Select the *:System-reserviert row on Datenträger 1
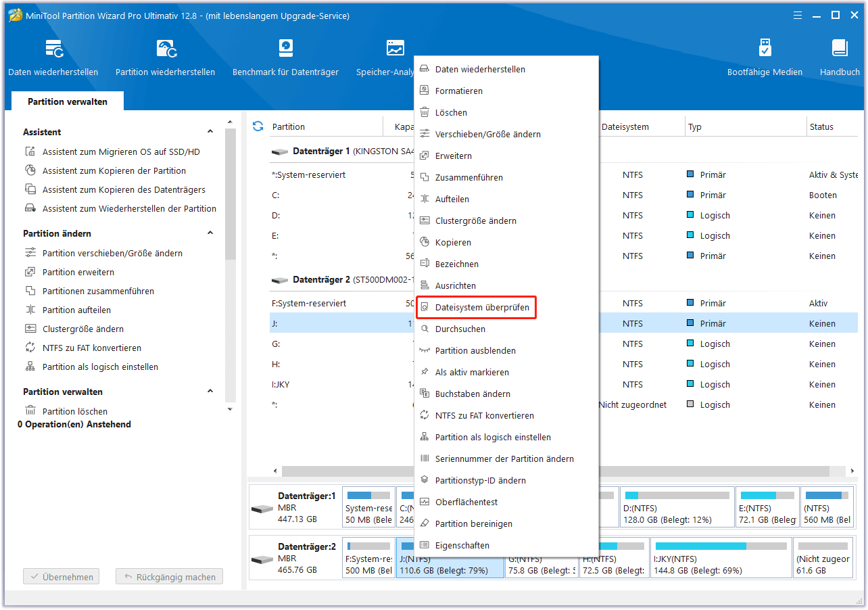Screen dimensions: 868x610 coord(564,175)
